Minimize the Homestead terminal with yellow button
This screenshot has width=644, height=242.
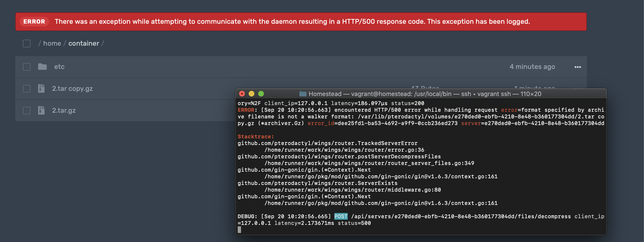pos(251,94)
